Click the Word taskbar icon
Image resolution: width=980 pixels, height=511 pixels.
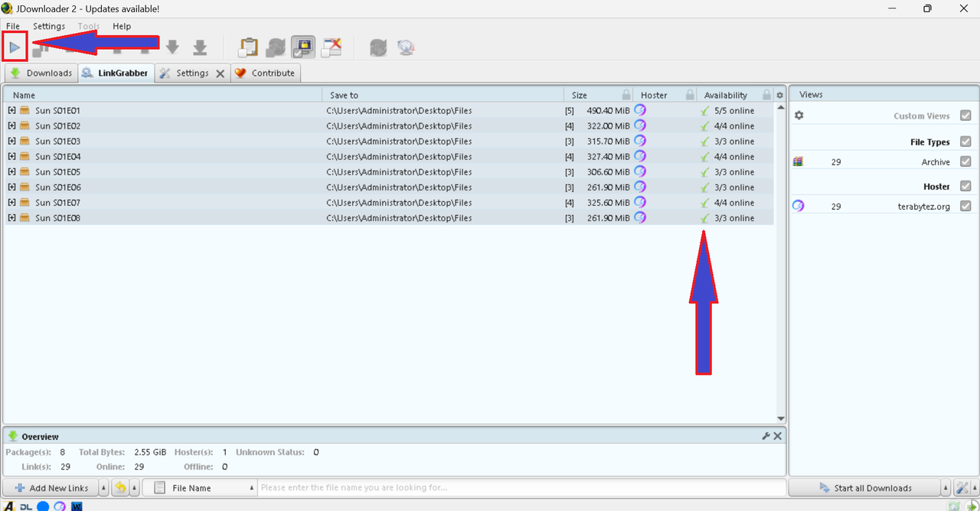(77, 506)
